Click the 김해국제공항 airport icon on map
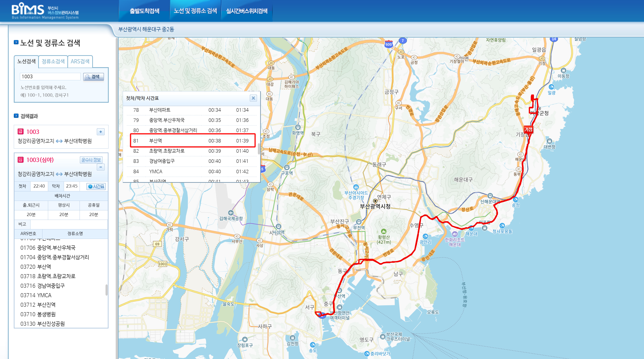Image resolution: width=644 pixels, height=359 pixels. tap(231, 213)
